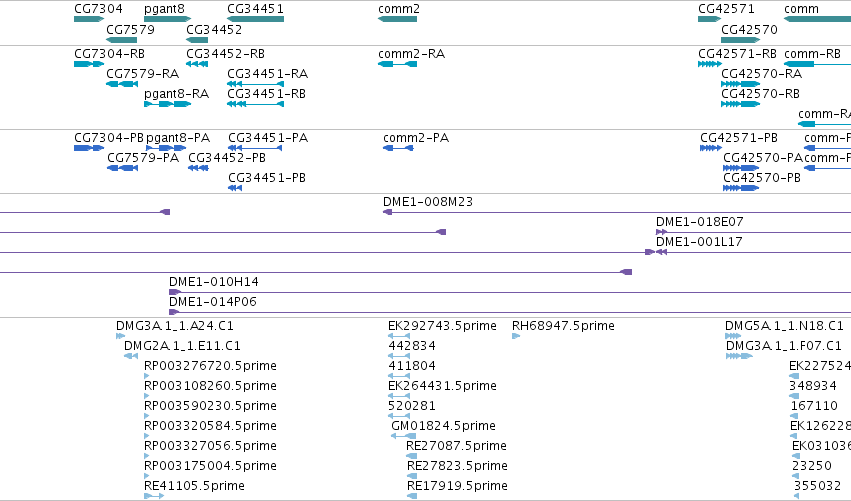The image size is (851, 501).
Task: Open the comm gene feature
Action: coord(817,19)
